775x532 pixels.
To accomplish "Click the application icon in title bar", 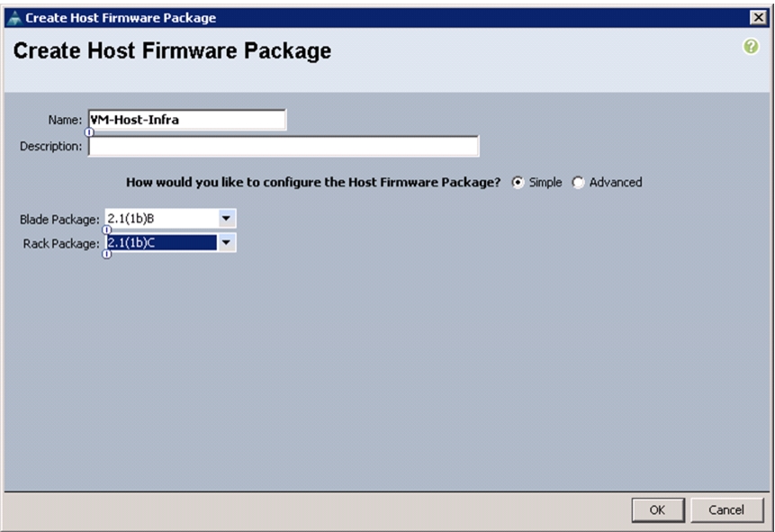I will [15, 18].
